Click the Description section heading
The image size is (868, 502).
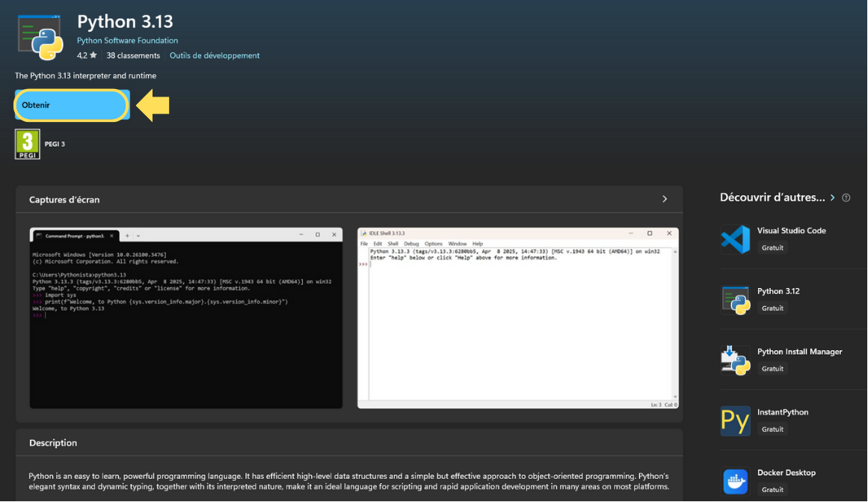coord(53,443)
